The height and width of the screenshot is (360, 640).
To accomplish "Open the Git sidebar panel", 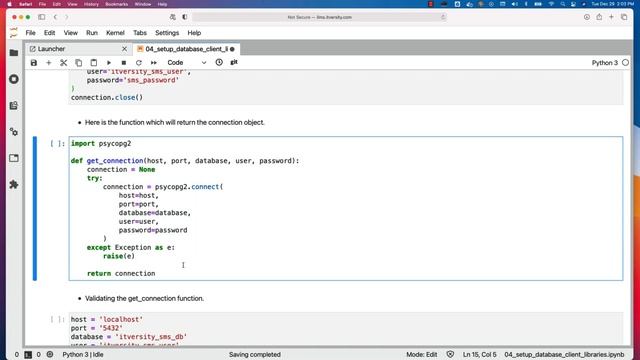I will 14,105.
